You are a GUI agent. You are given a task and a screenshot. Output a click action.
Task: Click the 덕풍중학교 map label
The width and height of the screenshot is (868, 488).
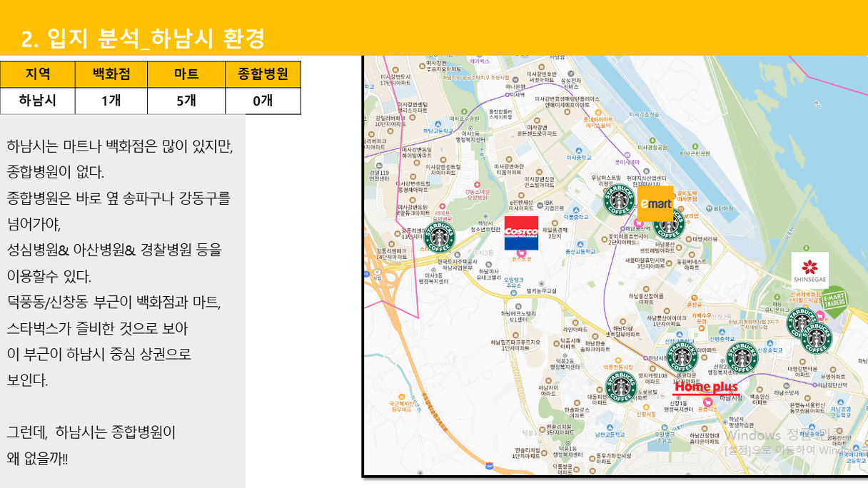(577, 215)
